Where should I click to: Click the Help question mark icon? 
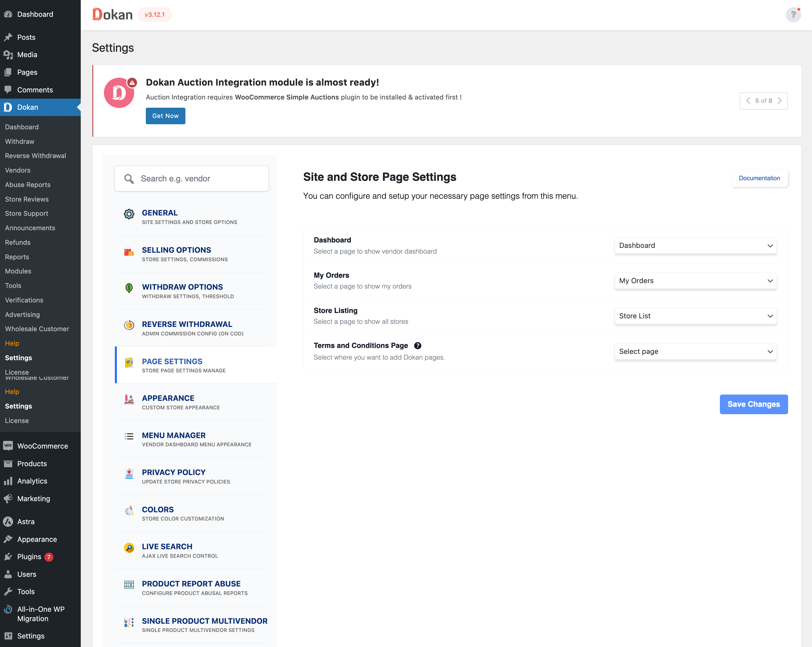[x=794, y=14]
